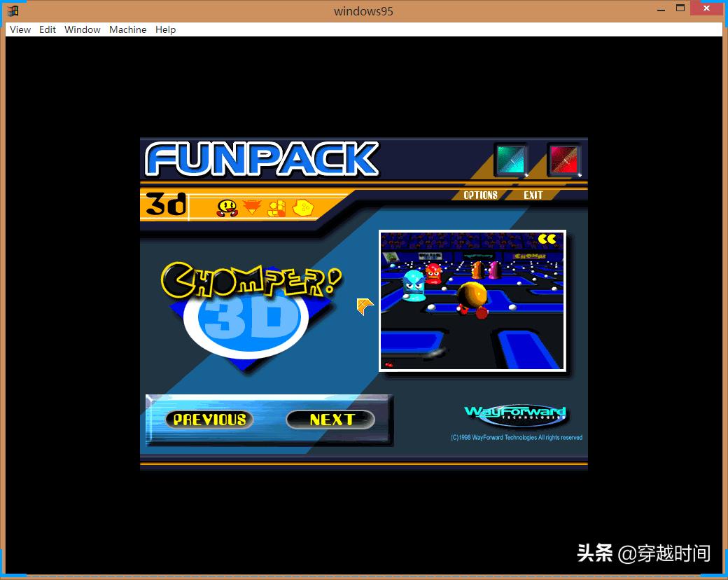Click the Chomper character icon
Screen dimensions: 728x580
pyautogui.click(x=227, y=208)
